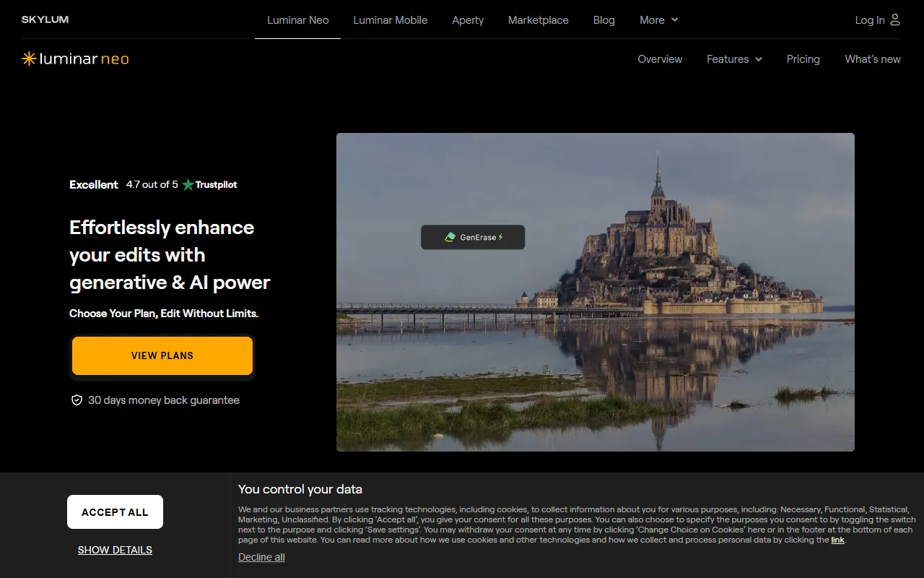Open the Aperty tab
This screenshot has width=924, height=578.
click(x=468, y=20)
